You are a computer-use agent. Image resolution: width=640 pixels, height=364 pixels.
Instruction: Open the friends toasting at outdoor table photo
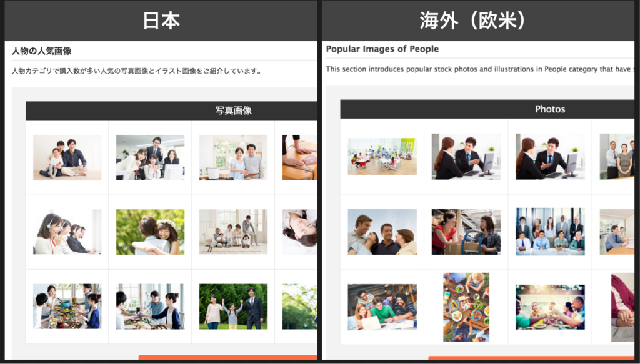550,307
